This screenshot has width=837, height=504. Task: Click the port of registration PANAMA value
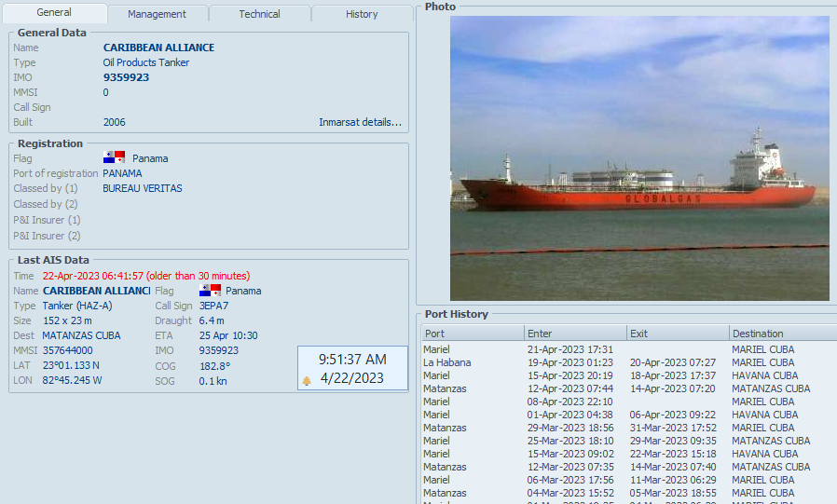[122, 173]
